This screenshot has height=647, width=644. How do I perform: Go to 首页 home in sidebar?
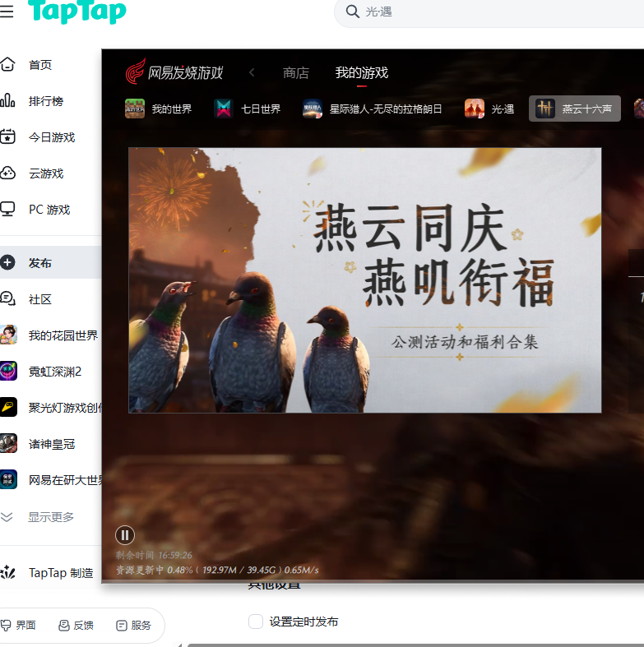click(40, 65)
